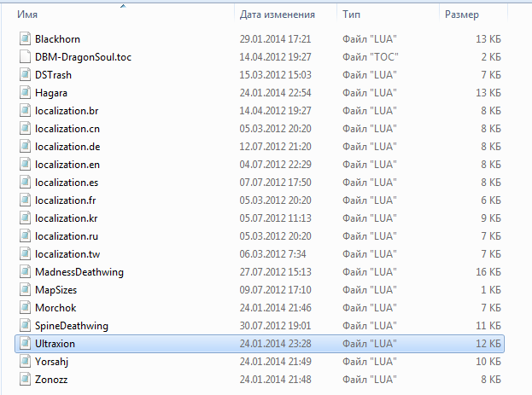
Task: Click the Blackhorn file icon
Action: (x=25, y=39)
